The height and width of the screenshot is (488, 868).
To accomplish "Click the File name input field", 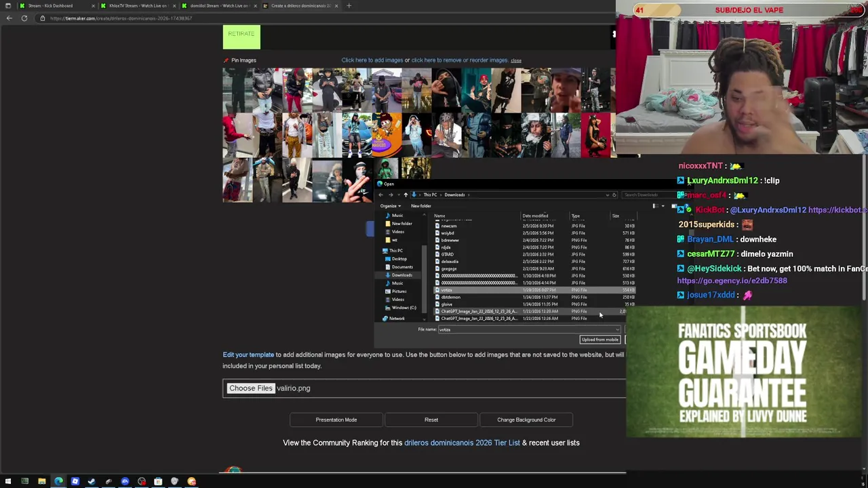I will 529,329.
